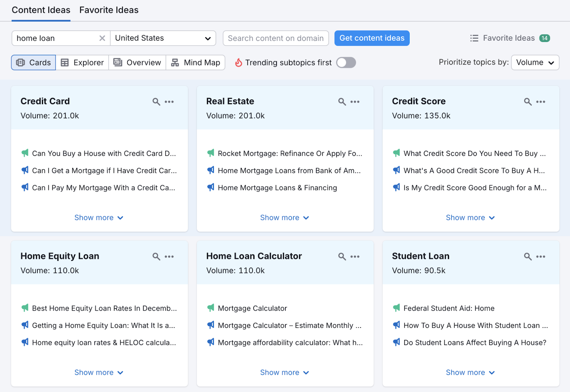Screen dimensions: 570x392
Task: Expand Show more on Real Estate card
Action: (x=285, y=218)
